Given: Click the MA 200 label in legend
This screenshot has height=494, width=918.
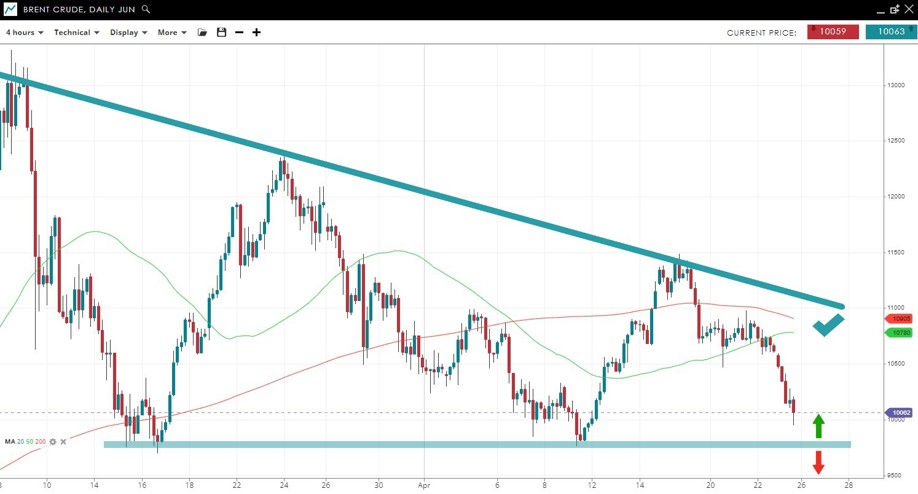Looking at the screenshot, I should click(41, 441).
